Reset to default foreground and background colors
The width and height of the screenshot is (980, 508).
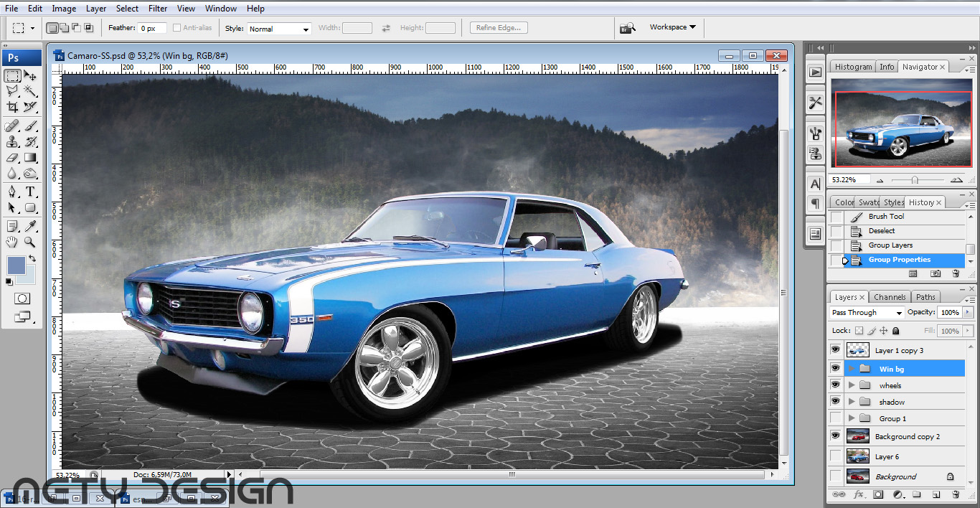tap(10, 281)
